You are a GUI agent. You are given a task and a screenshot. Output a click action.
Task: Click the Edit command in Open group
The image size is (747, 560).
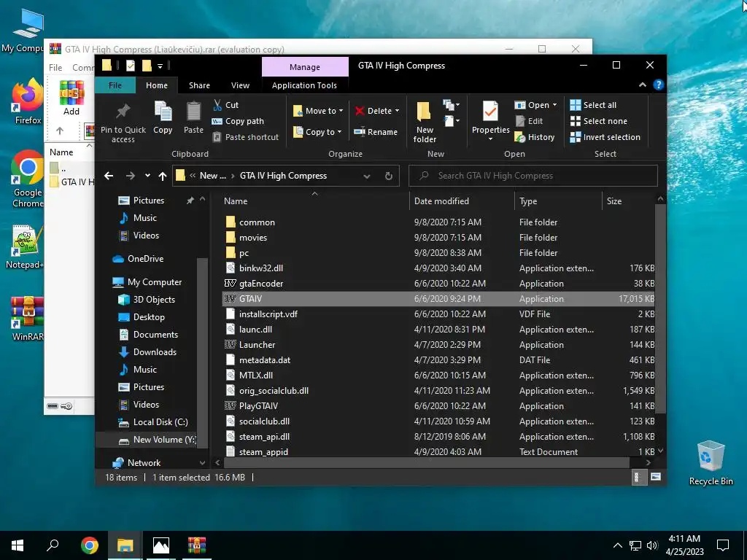tap(530, 121)
